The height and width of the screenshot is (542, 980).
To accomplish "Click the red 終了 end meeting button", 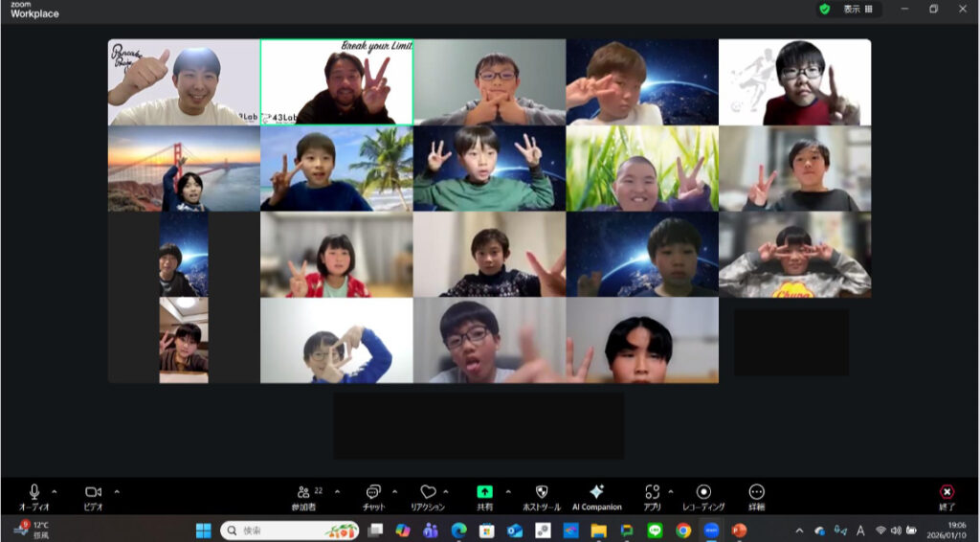I will tap(947, 492).
